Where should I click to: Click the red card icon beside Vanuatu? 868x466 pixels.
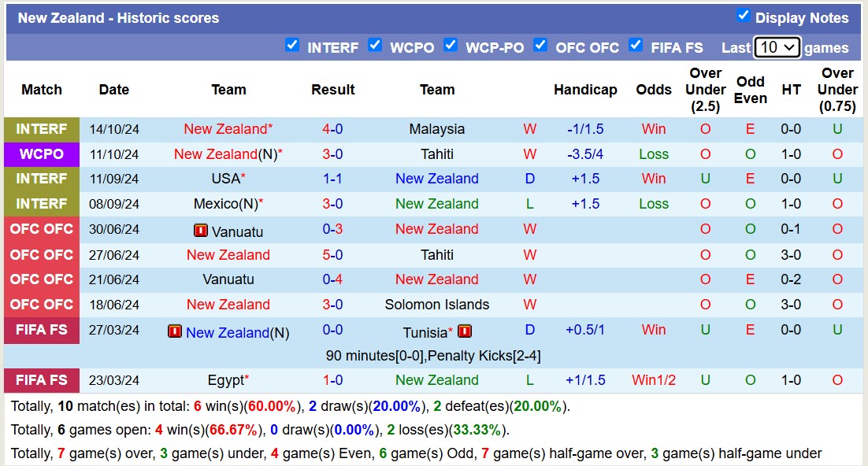200,231
